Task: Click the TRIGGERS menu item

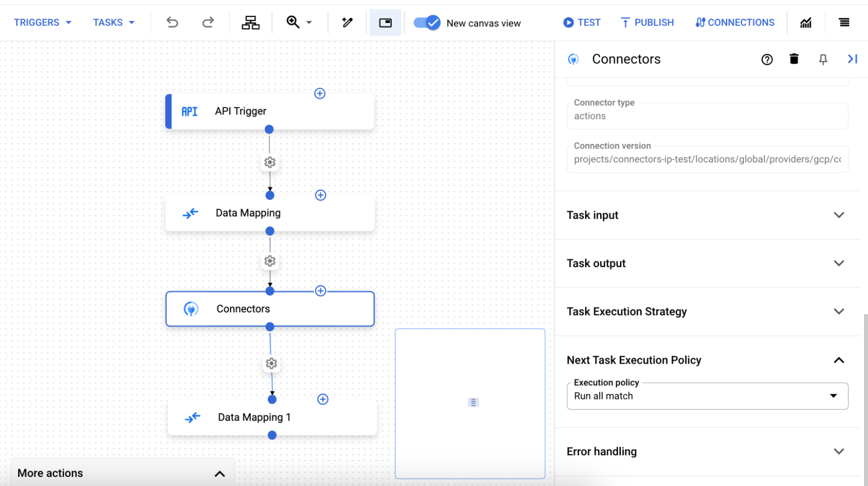Action: [x=37, y=22]
